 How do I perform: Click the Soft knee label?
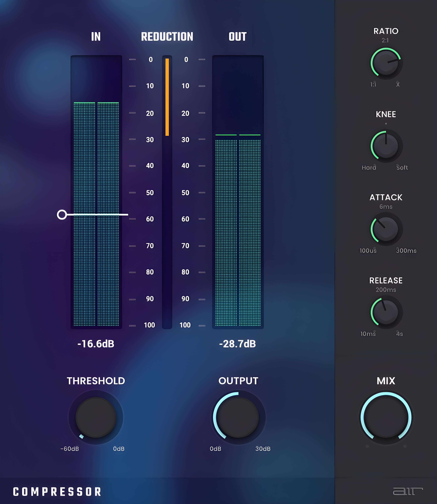[x=402, y=167]
